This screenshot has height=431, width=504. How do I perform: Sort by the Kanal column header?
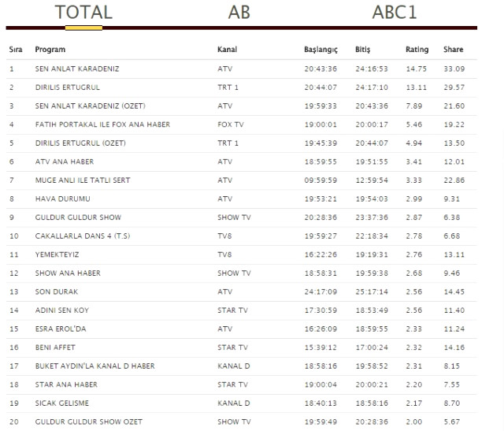tap(227, 50)
